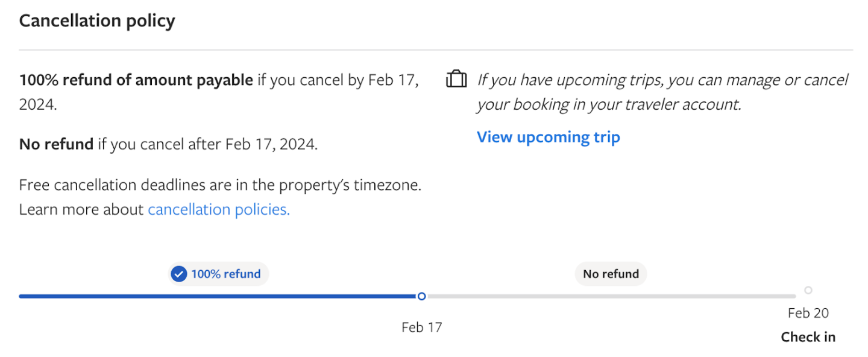This screenshot has width=868, height=357.
Task: Click the italic traveler account note
Action: [x=662, y=92]
